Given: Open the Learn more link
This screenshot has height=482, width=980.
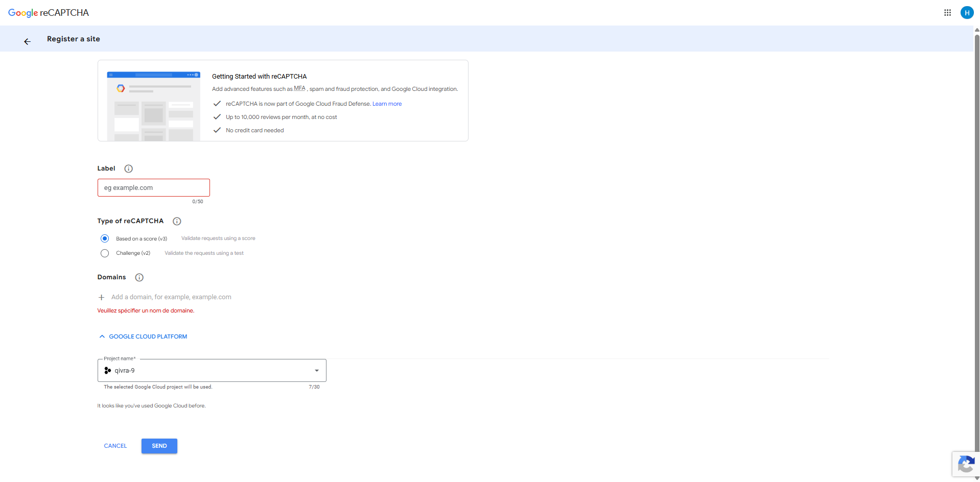Looking at the screenshot, I should [x=387, y=104].
